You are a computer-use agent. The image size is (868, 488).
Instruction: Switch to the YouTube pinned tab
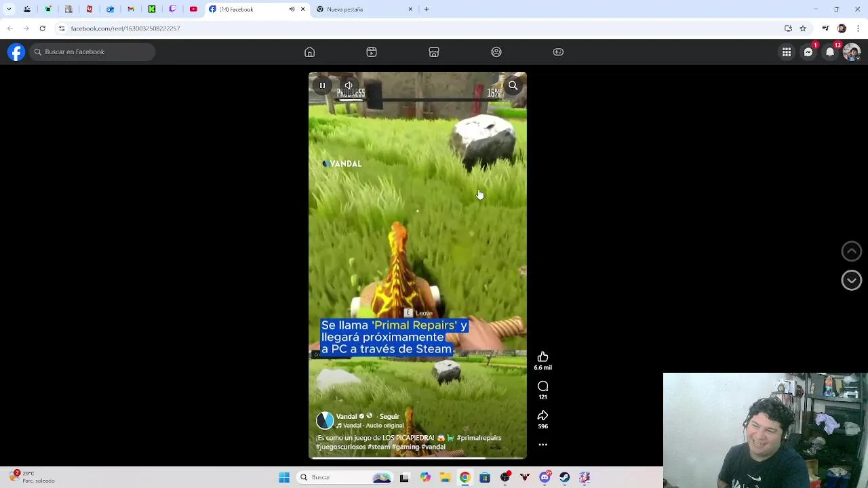(193, 9)
